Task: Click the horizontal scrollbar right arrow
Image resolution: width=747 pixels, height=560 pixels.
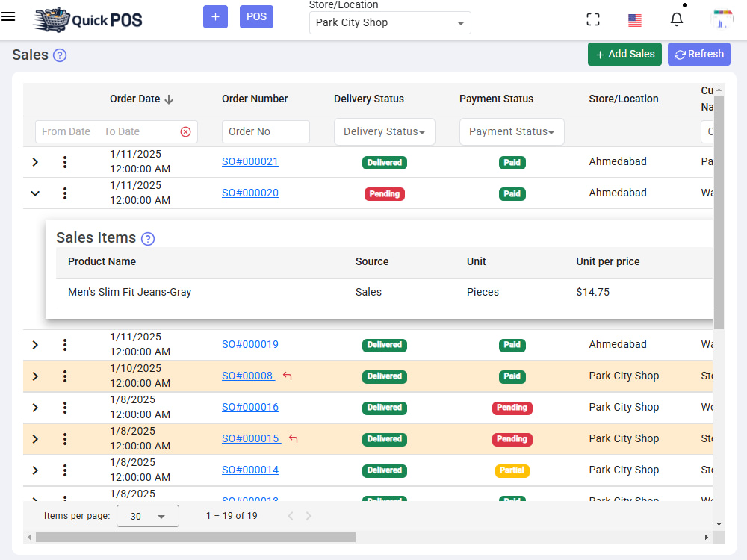Action: pos(707,537)
